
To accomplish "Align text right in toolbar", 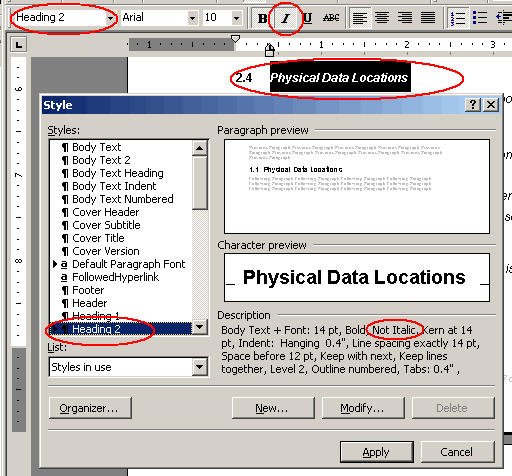I will [x=405, y=18].
